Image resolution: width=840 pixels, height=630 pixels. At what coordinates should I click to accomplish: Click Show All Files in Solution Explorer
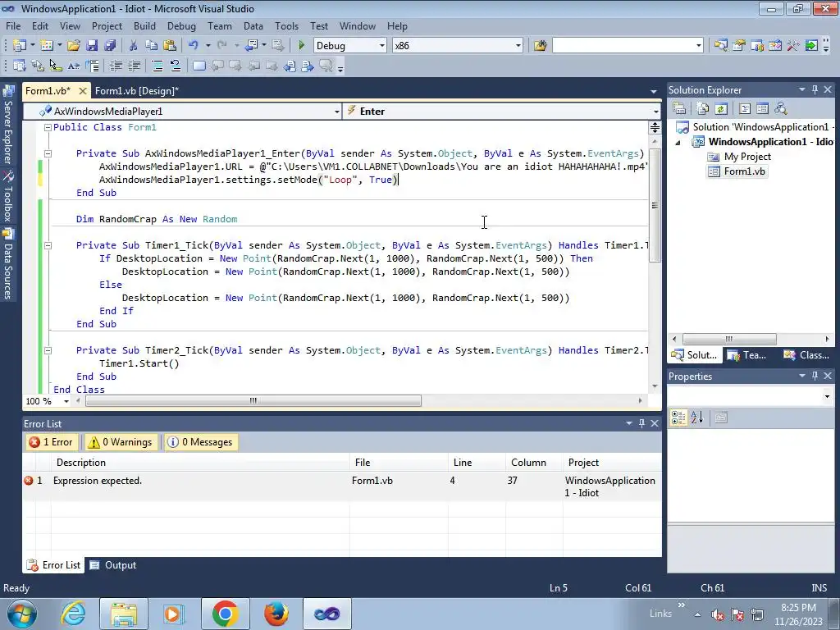pyautogui.click(x=703, y=109)
